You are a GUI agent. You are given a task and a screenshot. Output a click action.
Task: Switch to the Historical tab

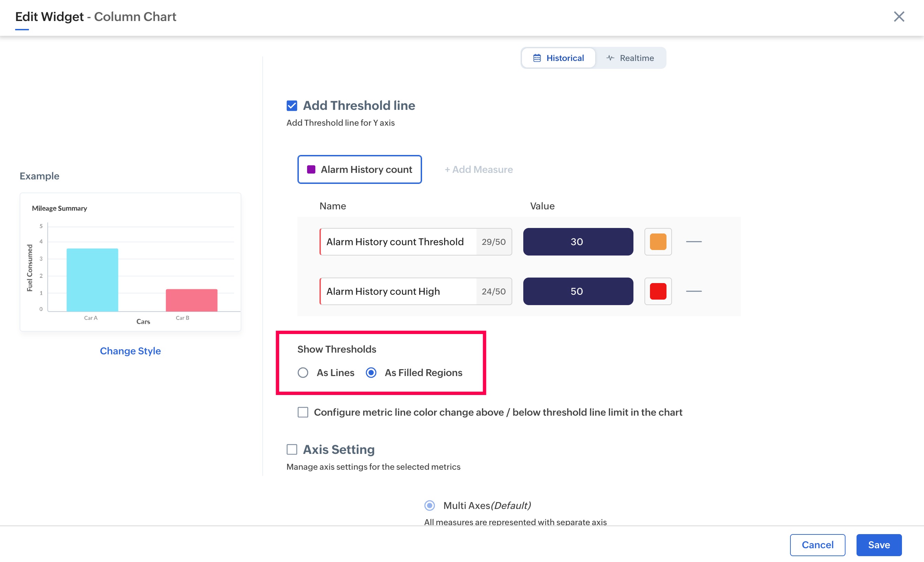click(x=558, y=58)
